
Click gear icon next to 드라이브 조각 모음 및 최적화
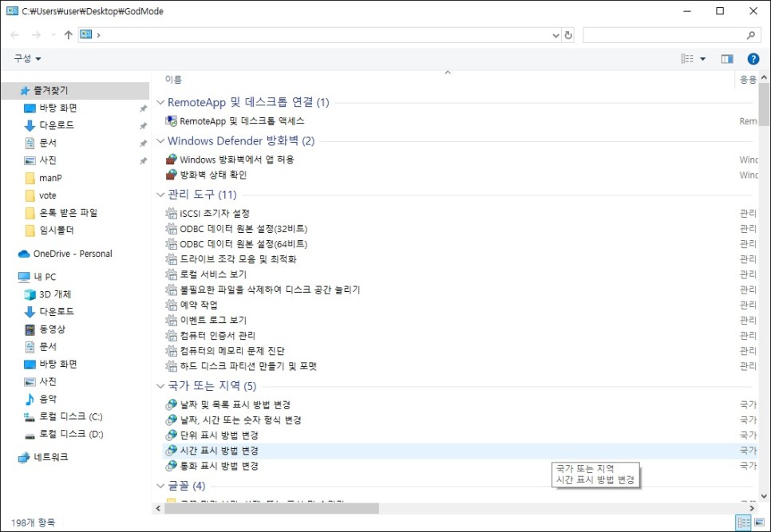click(171, 259)
